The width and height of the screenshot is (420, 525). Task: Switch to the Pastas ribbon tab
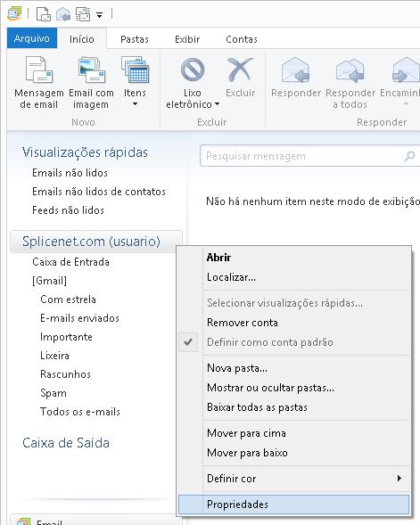click(x=135, y=39)
